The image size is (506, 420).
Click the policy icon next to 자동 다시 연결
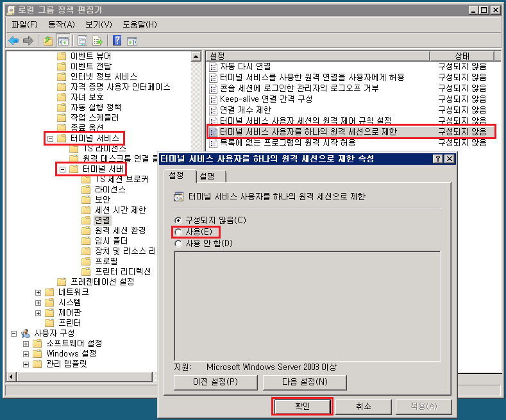(x=213, y=67)
